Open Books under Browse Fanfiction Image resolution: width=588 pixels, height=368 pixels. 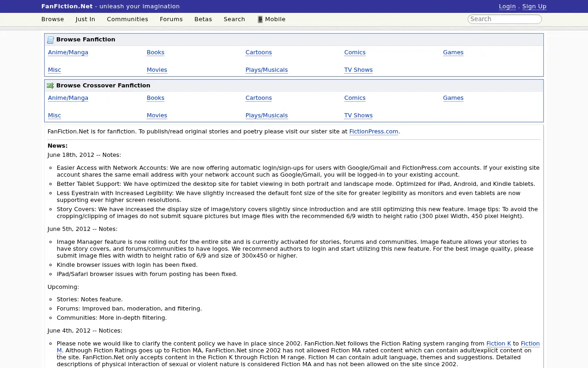click(156, 52)
